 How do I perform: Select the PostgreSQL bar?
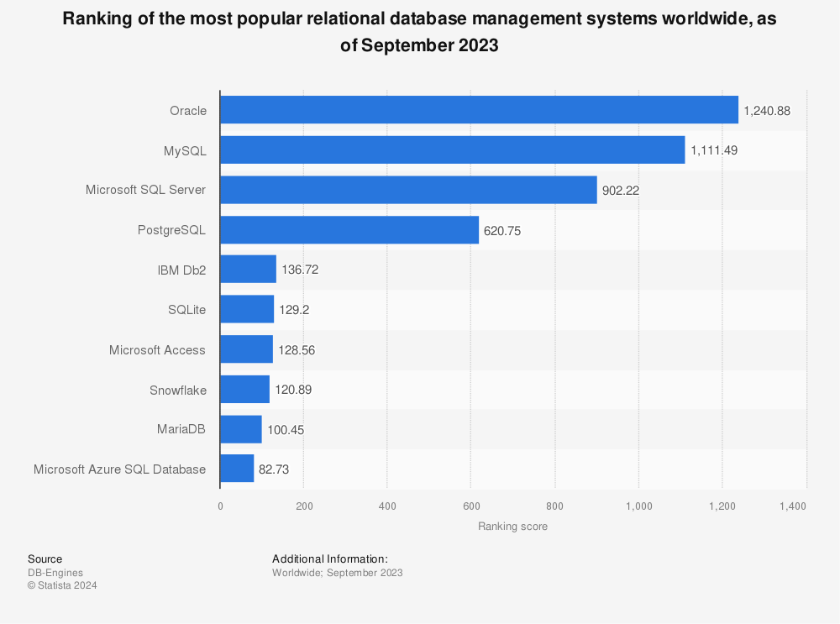349,230
